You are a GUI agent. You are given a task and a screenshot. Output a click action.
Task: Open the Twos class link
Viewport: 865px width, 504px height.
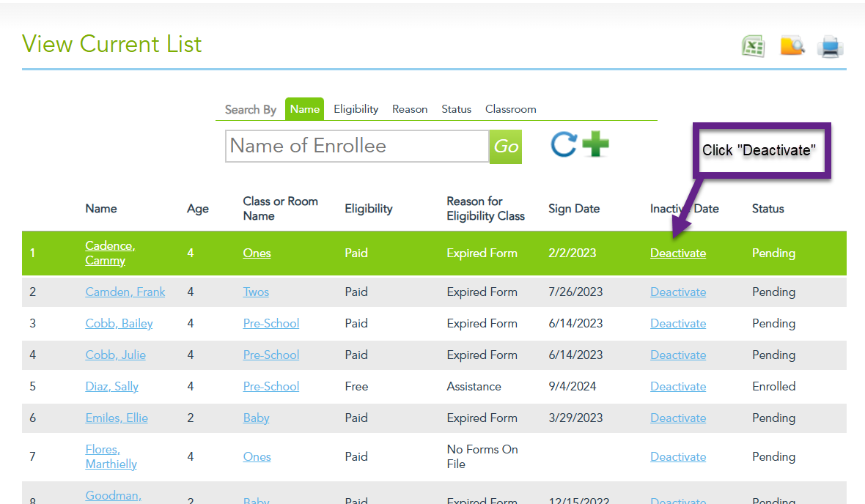click(256, 292)
